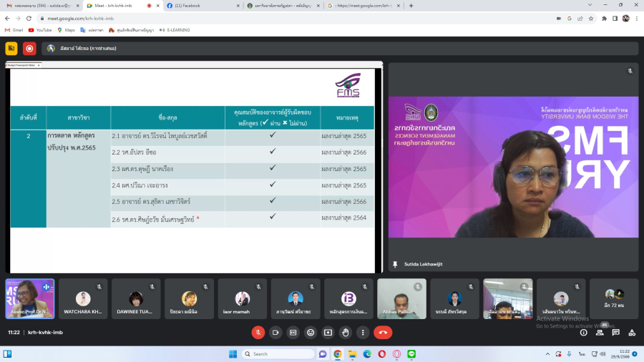
Task: Raise hand in the meeting
Action: coord(346,333)
